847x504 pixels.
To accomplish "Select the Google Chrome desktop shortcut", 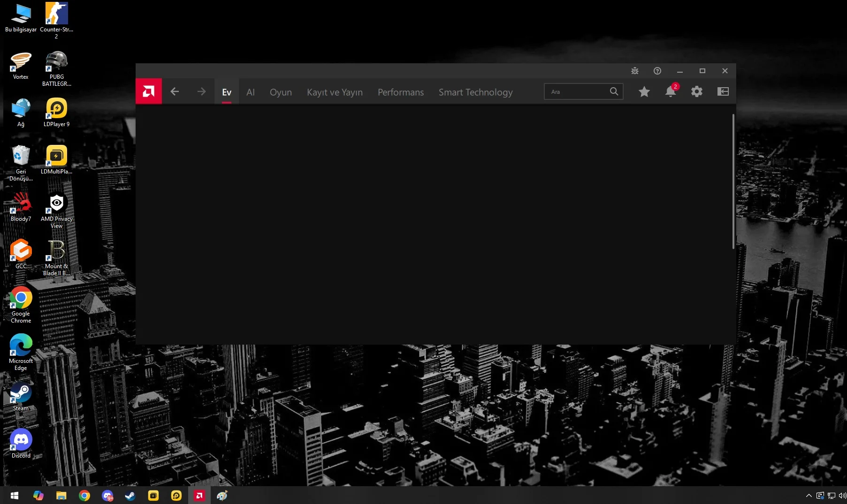I will [x=21, y=305].
